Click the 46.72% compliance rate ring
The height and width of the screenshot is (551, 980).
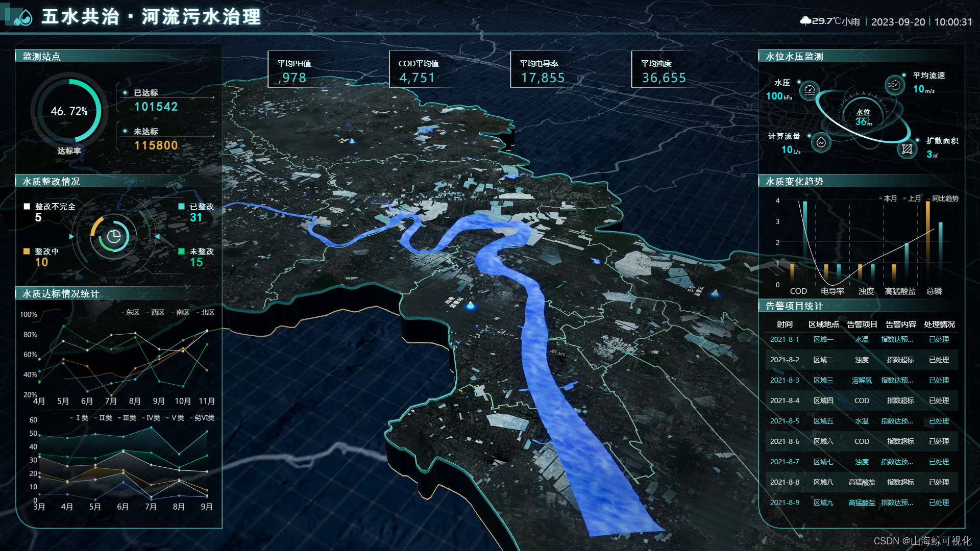[x=69, y=111]
